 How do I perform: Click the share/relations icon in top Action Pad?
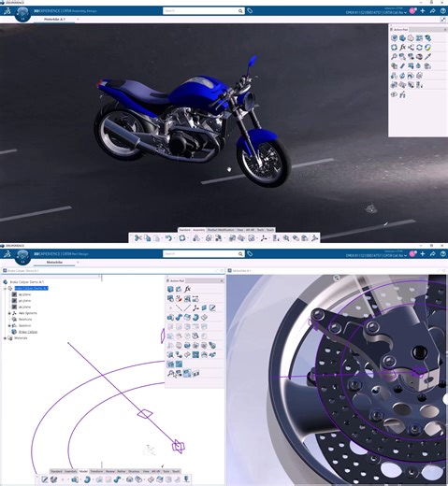pyautogui.click(x=411, y=48)
